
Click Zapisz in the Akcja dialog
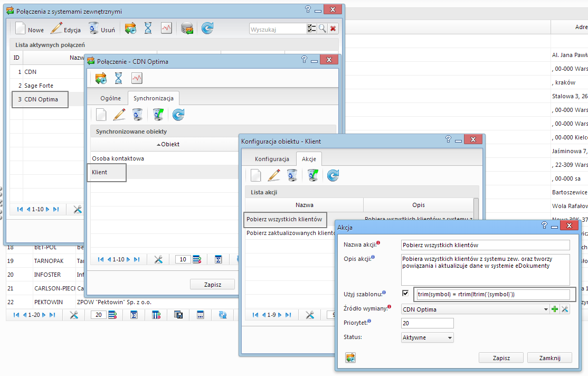[x=501, y=358]
